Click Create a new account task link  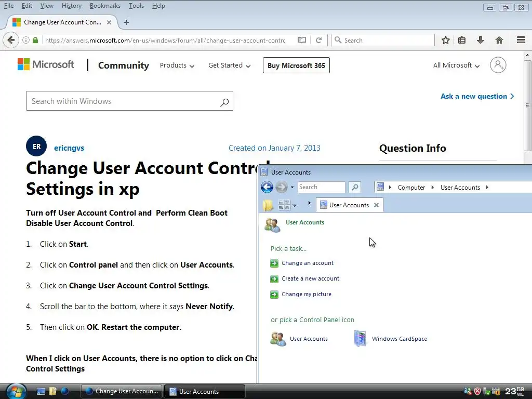click(x=311, y=278)
